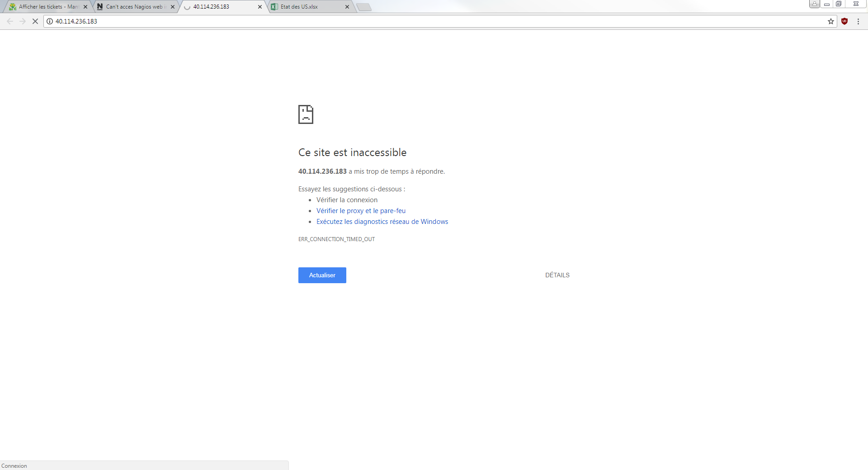
Task: Click the stop loading X button
Action: (x=35, y=21)
